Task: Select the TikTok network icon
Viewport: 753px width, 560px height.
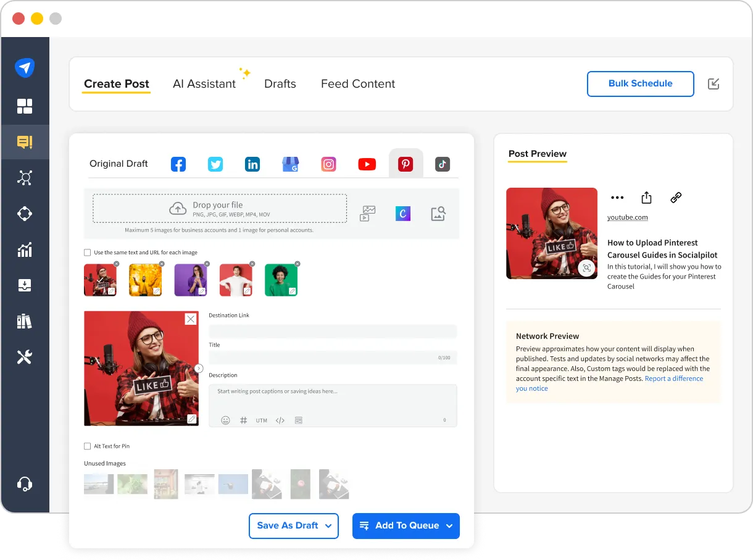Action: pyautogui.click(x=443, y=164)
